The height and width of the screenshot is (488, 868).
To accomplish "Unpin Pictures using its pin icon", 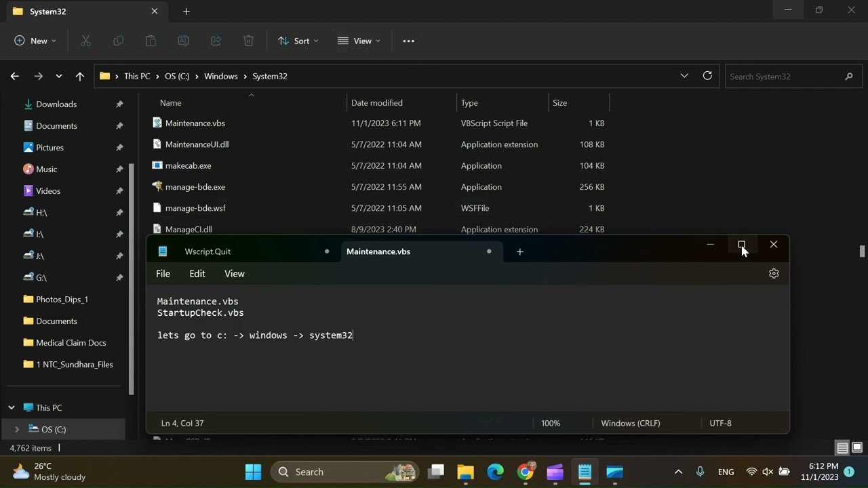I will (119, 148).
